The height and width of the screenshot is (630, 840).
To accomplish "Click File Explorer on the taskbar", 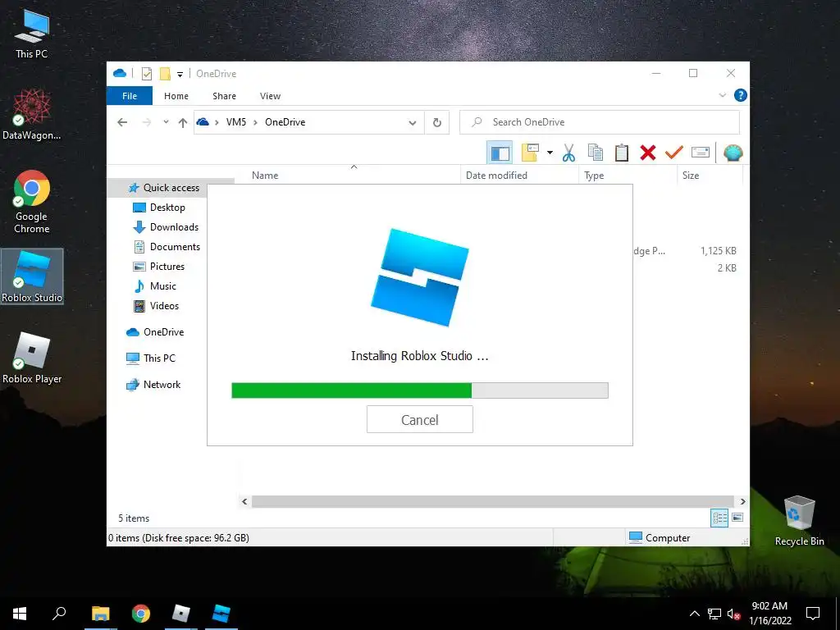I will pos(100,614).
